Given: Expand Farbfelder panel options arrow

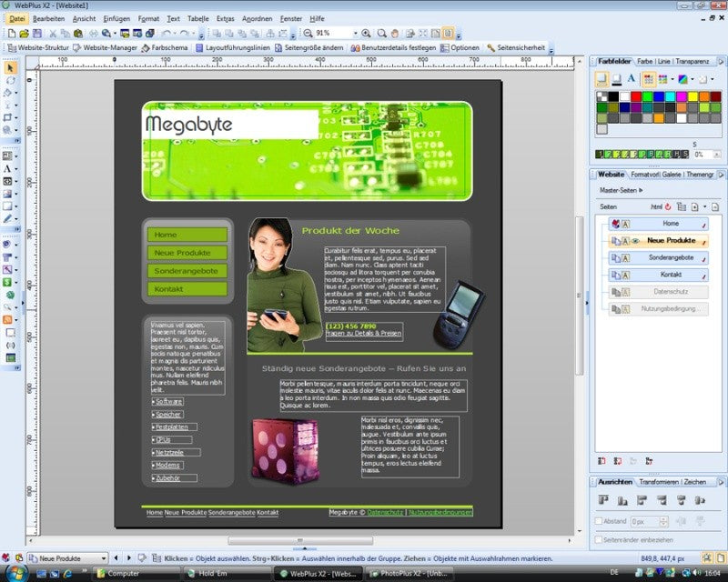Looking at the screenshot, I should tap(721, 61).
